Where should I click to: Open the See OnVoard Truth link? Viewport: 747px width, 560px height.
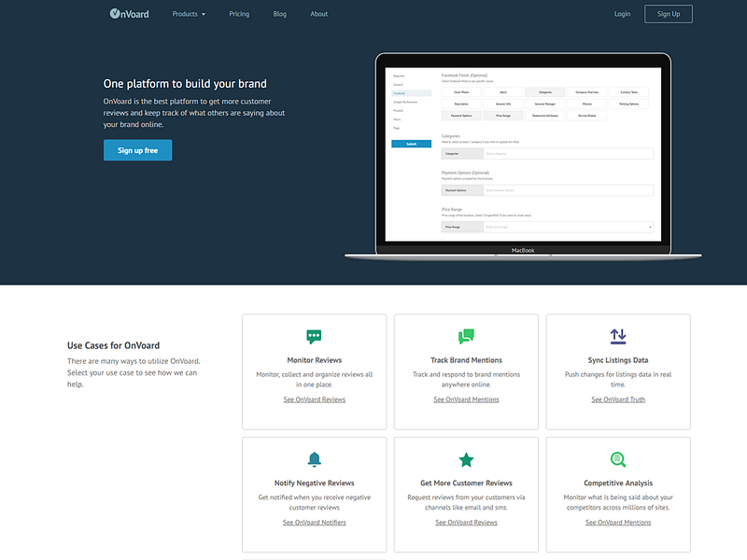(x=618, y=399)
